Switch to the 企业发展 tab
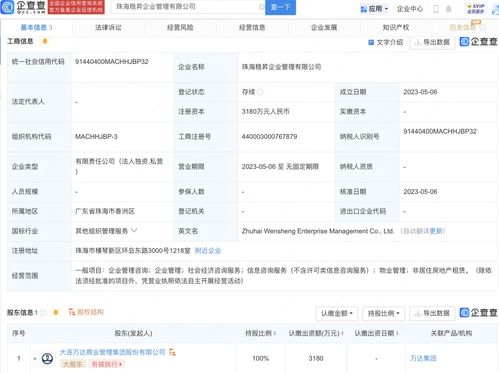 pyautogui.click(x=324, y=27)
